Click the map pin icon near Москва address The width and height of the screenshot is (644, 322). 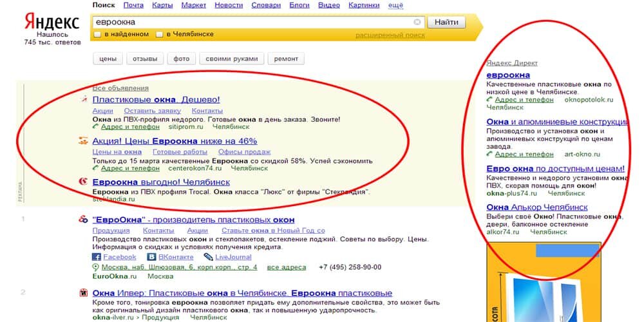96,267
